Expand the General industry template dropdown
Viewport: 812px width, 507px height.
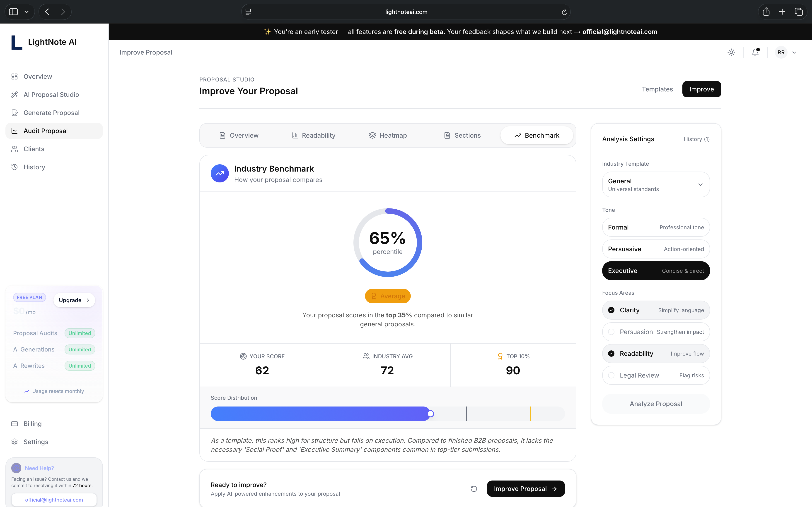[x=656, y=185]
